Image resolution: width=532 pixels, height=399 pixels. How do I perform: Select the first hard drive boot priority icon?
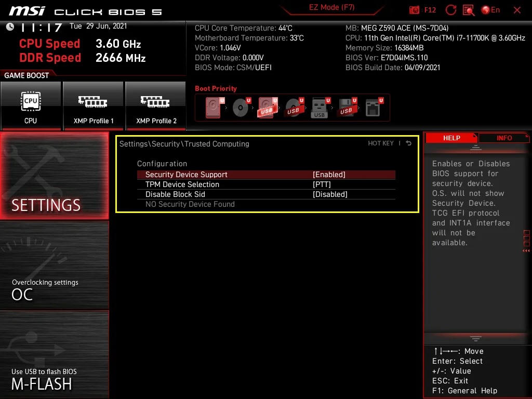tap(215, 108)
